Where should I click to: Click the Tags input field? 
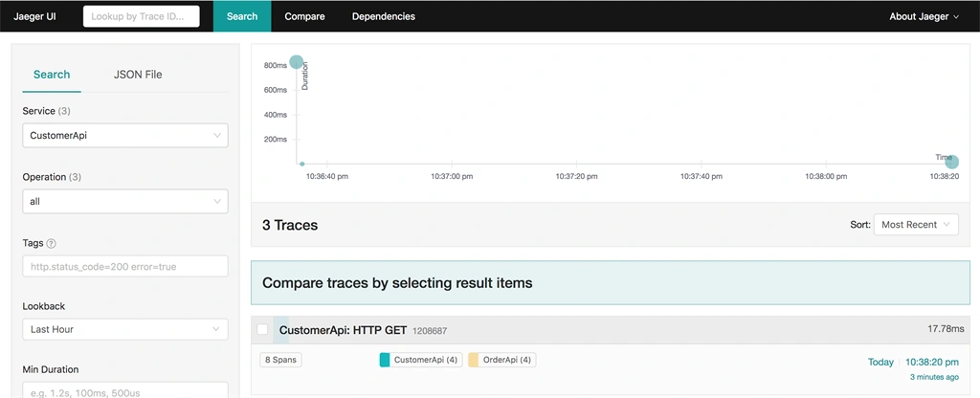(x=125, y=266)
